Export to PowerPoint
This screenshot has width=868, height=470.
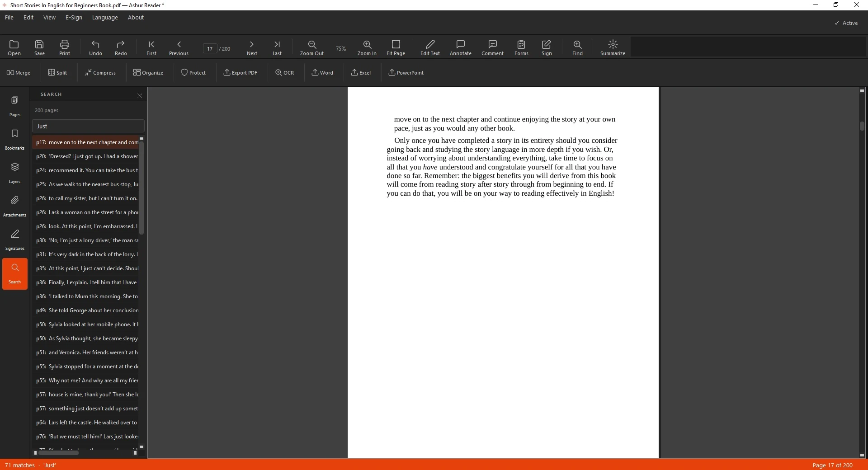click(x=406, y=72)
